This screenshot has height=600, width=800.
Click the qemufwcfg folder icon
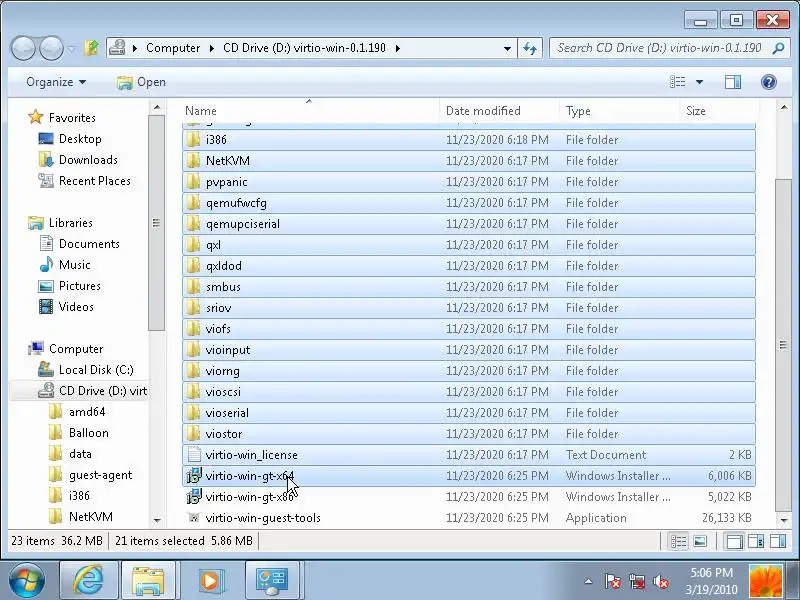(x=193, y=203)
